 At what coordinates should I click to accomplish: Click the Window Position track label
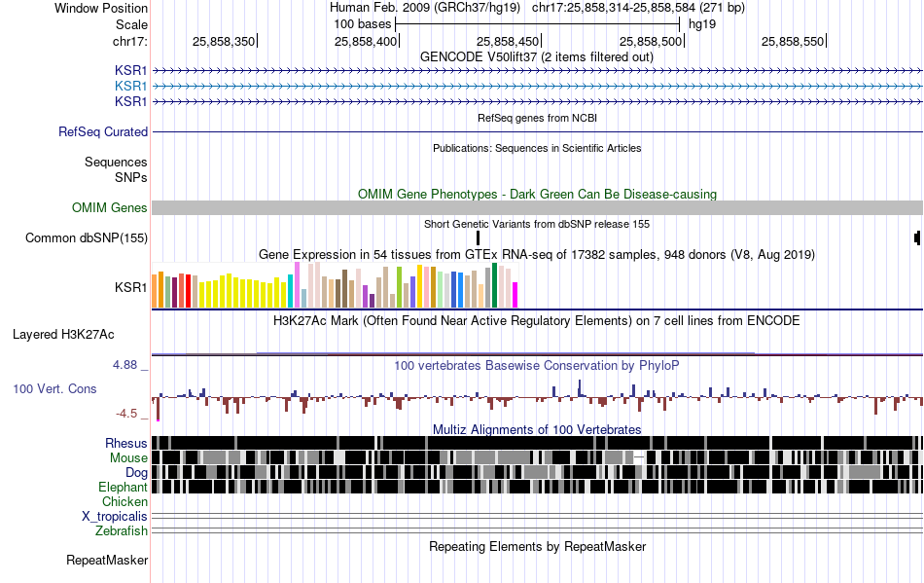coord(101,8)
